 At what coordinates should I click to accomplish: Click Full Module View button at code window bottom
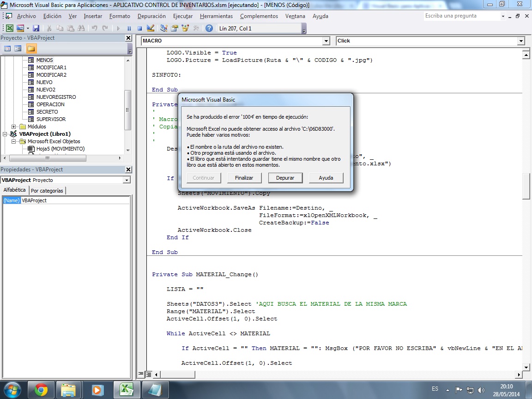(x=149, y=374)
